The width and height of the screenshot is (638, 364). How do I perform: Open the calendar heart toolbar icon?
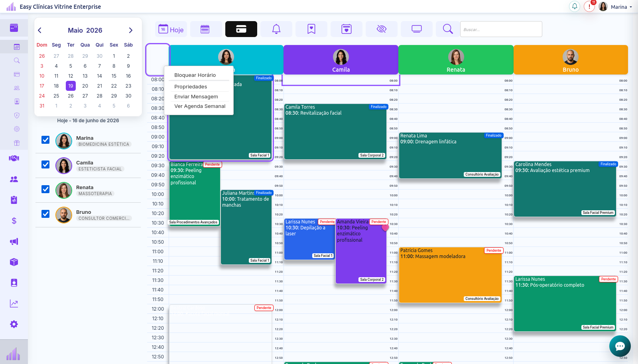pyautogui.click(x=347, y=29)
